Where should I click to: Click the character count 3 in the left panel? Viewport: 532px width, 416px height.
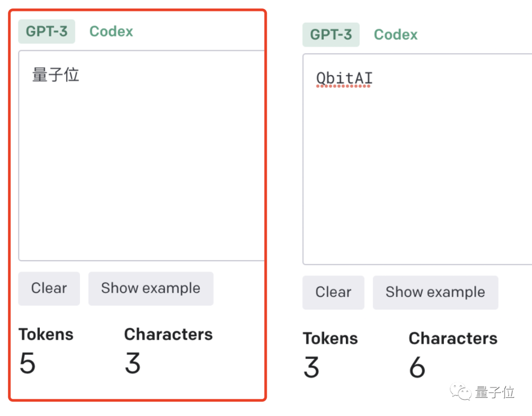(133, 364)
